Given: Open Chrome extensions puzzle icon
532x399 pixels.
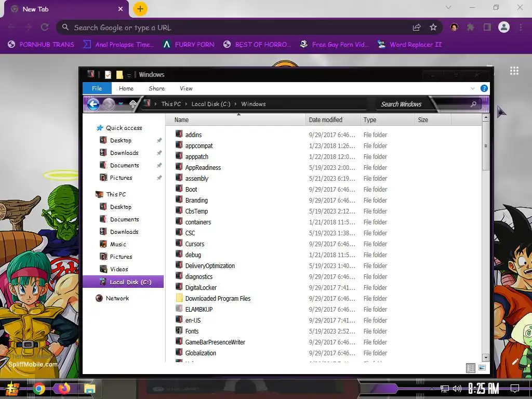Looking at the screenshot, I should 471,27.
